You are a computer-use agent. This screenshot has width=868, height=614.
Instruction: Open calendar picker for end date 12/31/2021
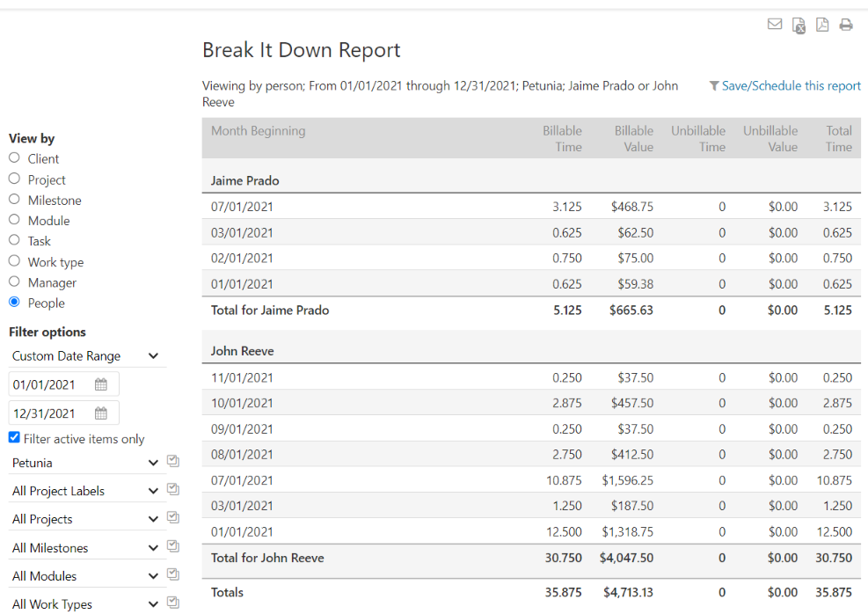click(101, 413)
